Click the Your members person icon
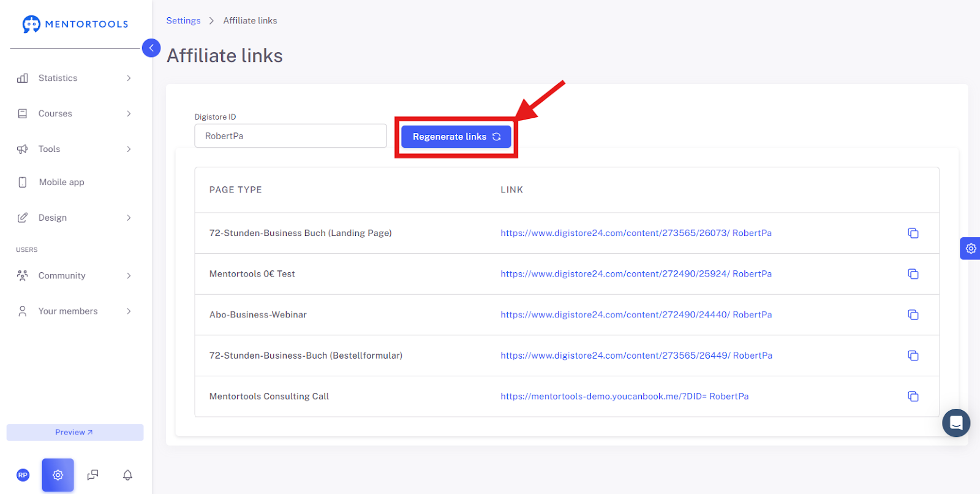The width and height of the screenshot is (980, 494). coord(23,311)
